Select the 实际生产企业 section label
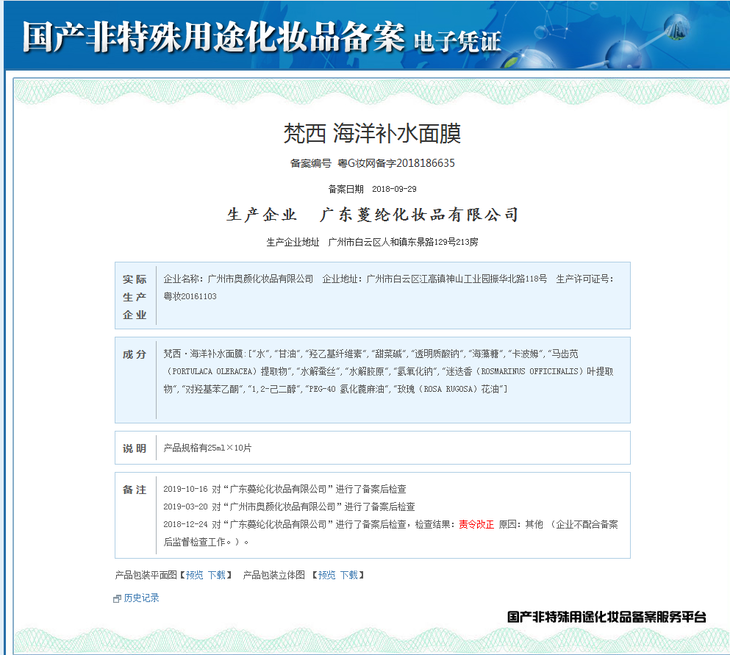Image resolution: width=730 pixels, height=655 pixels. (135, 297)
